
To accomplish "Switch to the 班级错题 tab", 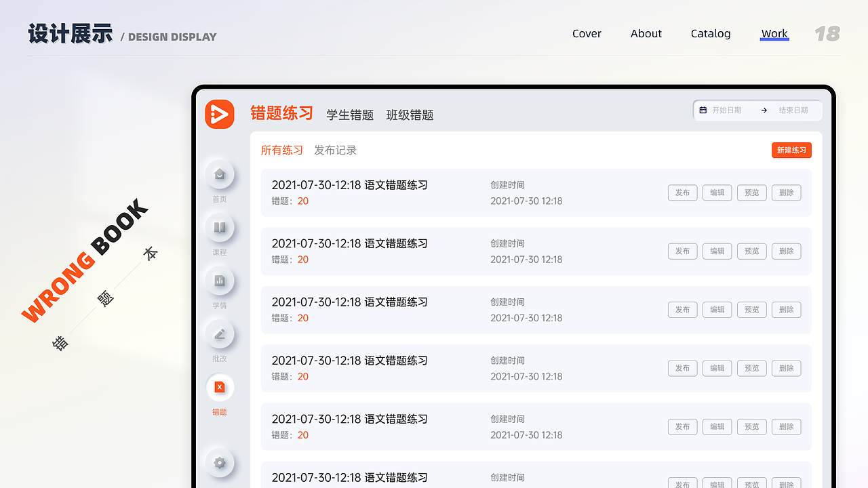I will coord(410,115).
